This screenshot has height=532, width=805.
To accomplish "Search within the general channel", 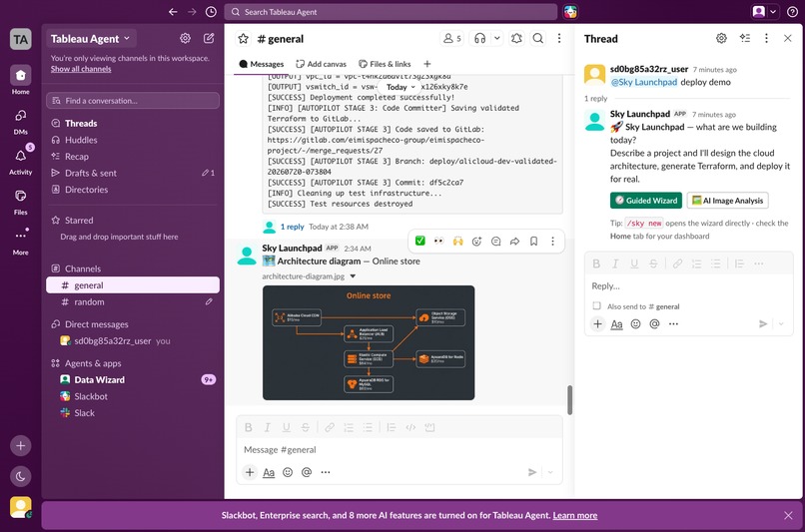I will point(538,39).
